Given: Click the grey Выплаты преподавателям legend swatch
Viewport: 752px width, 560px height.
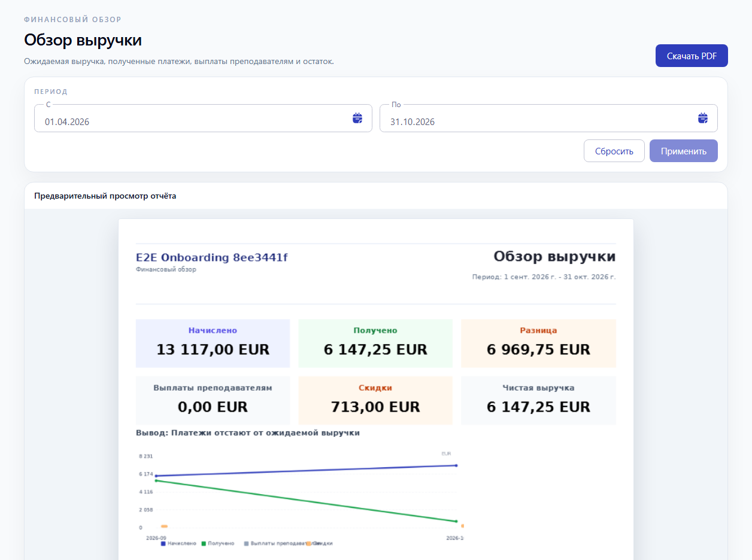Looking at the screenshot, I should [x=246, y=543].
